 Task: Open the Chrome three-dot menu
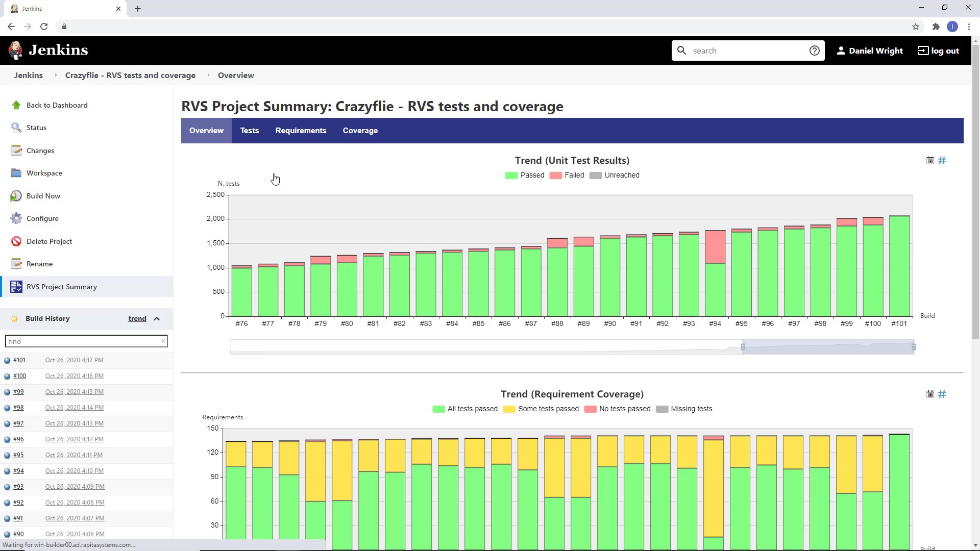[x=969, y=27]
